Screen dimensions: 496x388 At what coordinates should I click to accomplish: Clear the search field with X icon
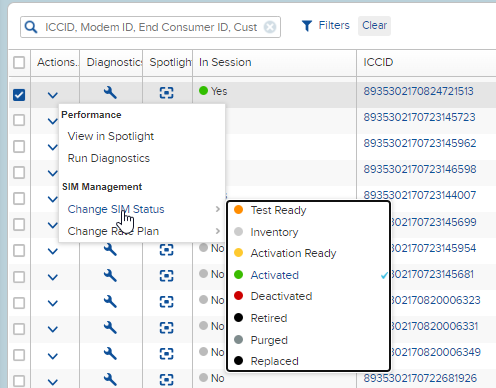tap(270, 27)
